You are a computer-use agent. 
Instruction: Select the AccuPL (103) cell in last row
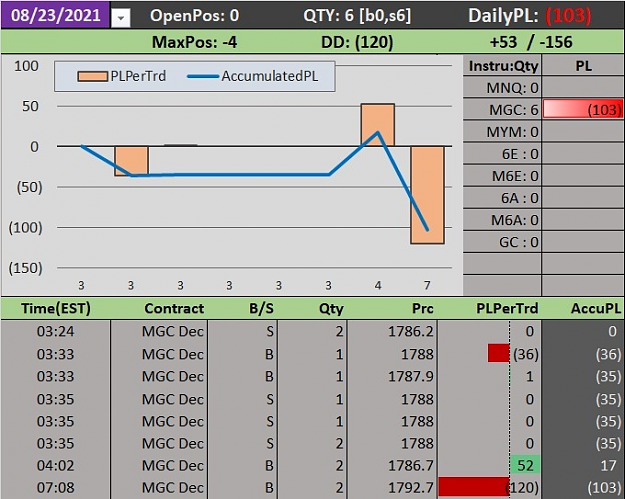pos(582,487)
